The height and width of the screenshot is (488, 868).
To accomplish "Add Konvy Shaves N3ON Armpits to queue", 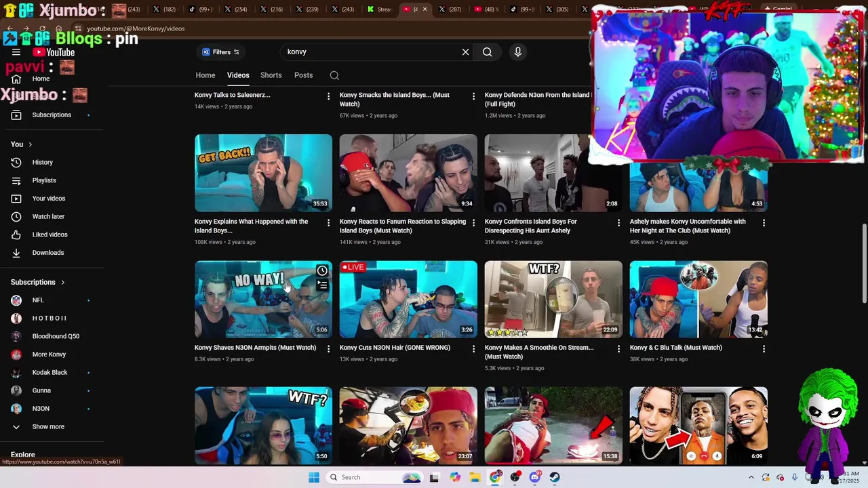I will pos(322,285).
